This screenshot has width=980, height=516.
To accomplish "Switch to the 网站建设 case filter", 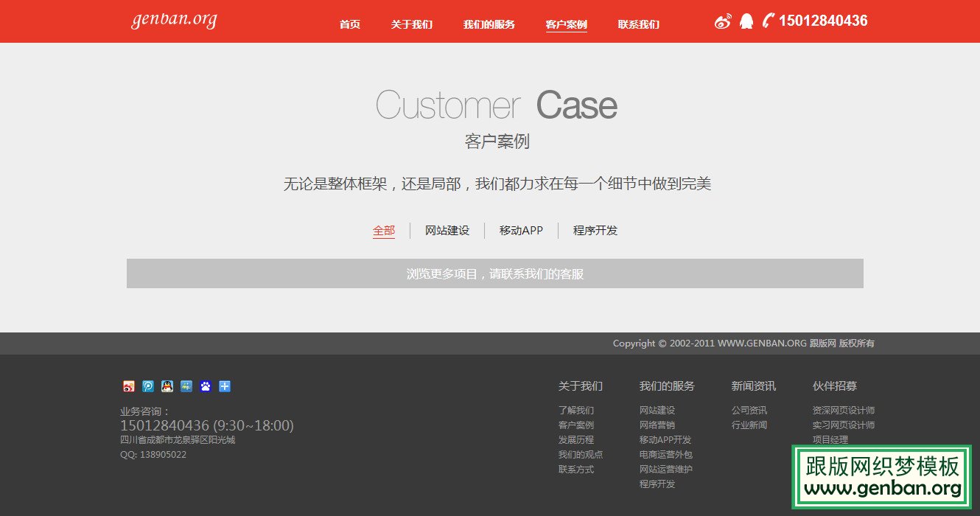I will point(447,230).
